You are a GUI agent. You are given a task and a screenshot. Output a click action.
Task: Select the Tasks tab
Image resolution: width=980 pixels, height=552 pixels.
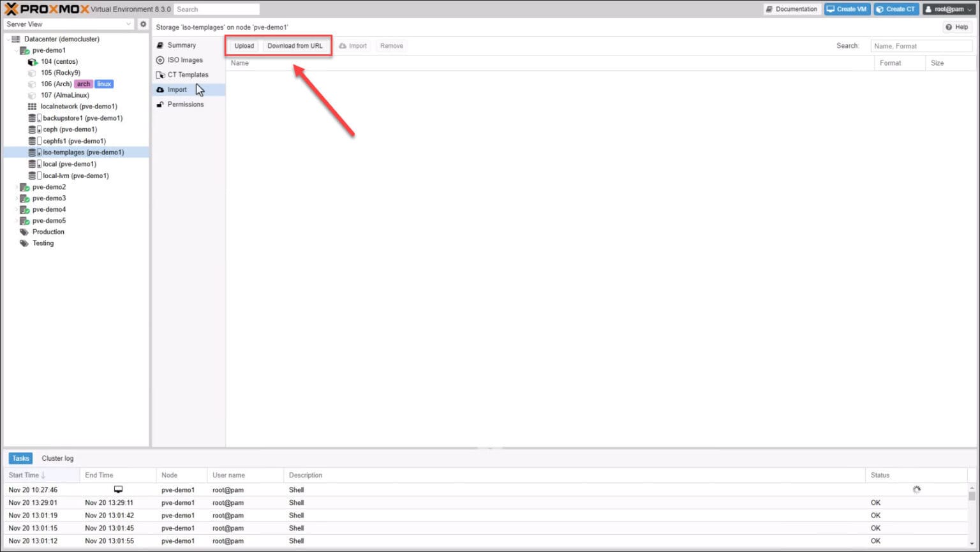click(20, 458)
